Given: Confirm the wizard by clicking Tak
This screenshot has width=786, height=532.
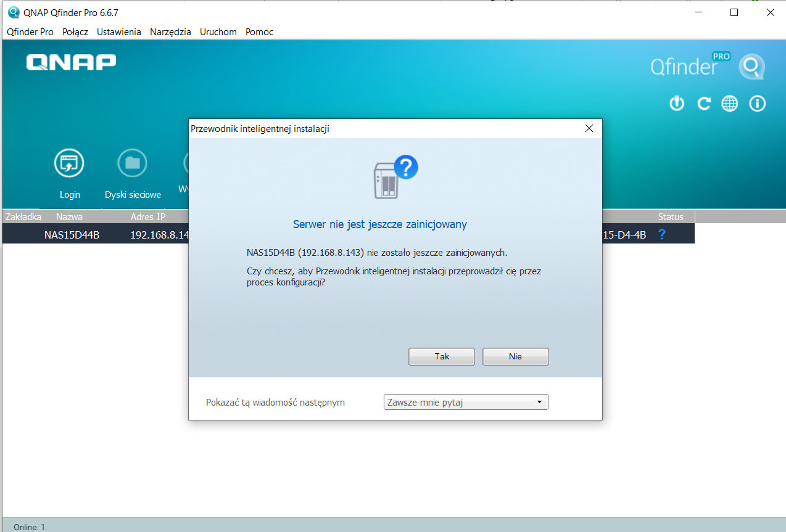Looking at the screenshot, I should [442, 357].
